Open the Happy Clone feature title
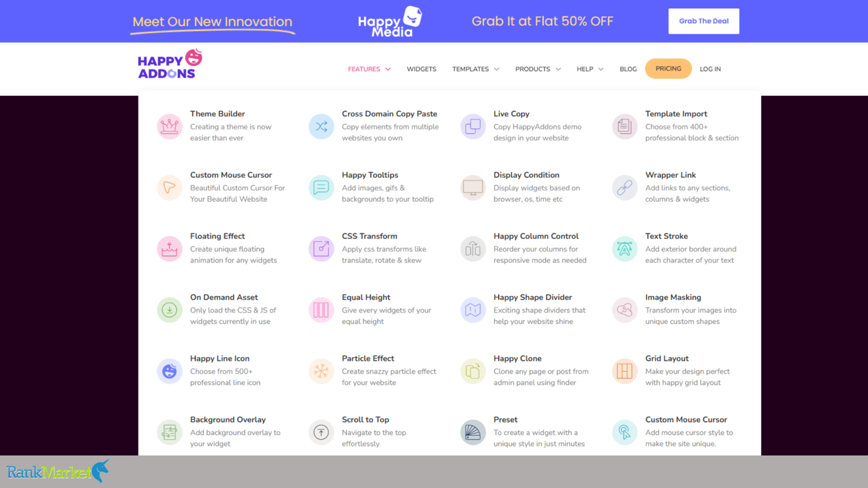 click(x=517, y=358)
